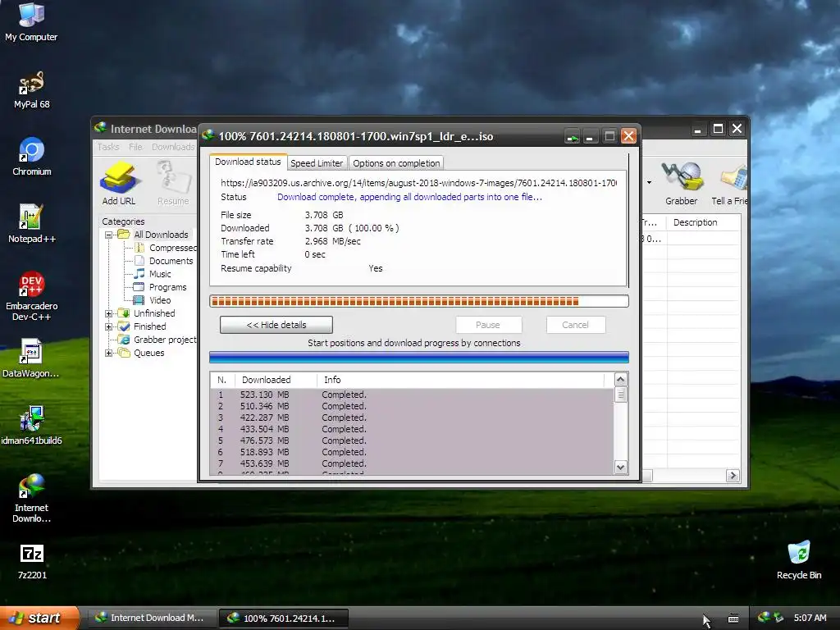Image resolution: width=840 pixels, height=630 pixels.
Task: Select the Documents category
Action: (164, 261)
